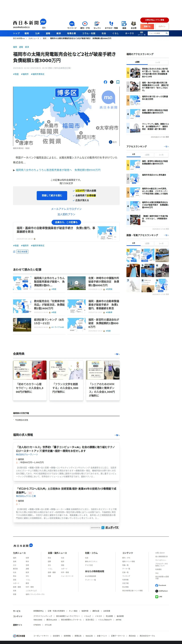
Task: Open photo ranking image number 4
Action: [x=133, y=270]
